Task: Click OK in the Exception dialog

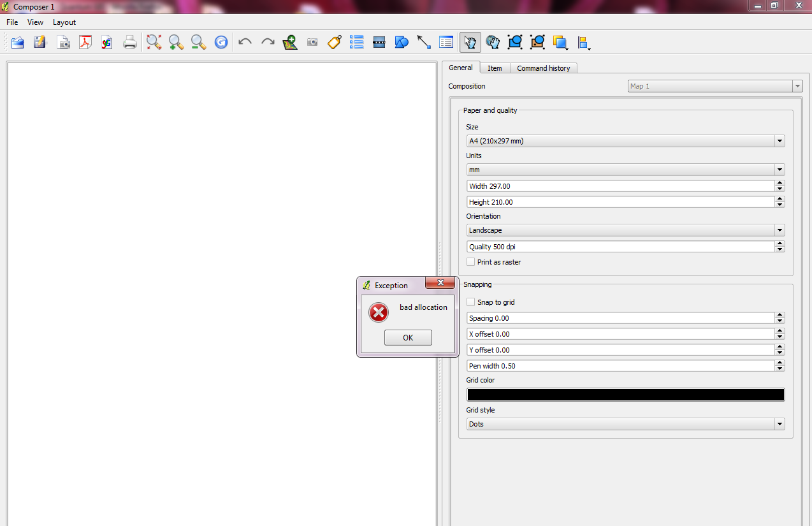Action: coord(408,338)
